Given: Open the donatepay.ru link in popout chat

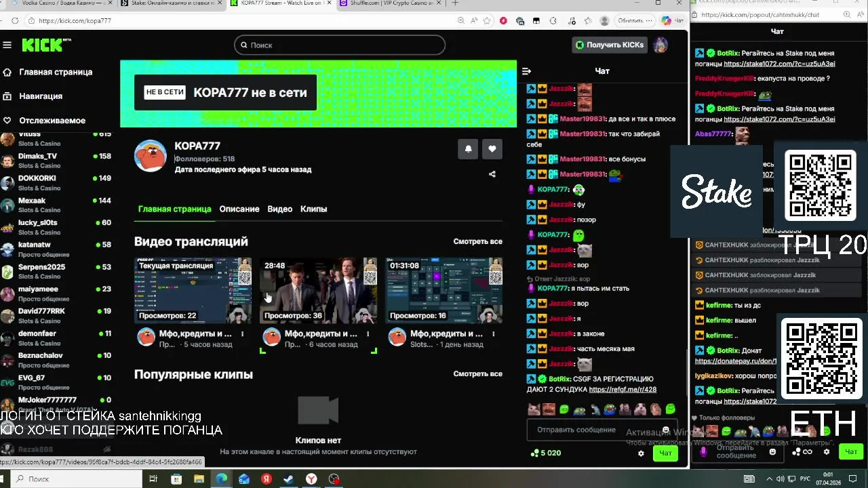Looking at the screenshot, I should point(736,361).
